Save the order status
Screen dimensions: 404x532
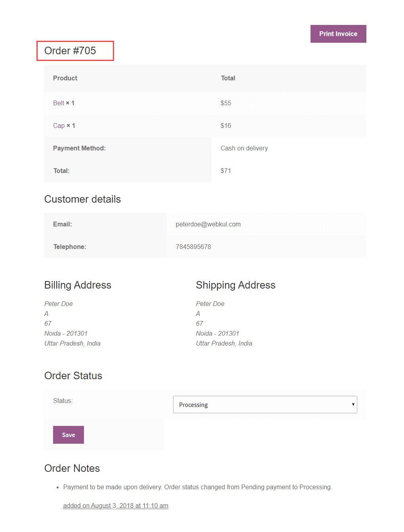click(x=69, y=435)
